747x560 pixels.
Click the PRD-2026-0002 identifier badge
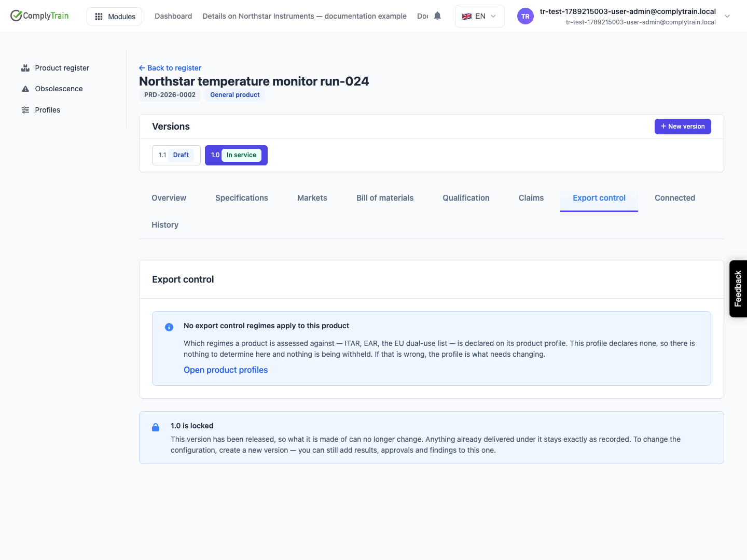[170, 95]
